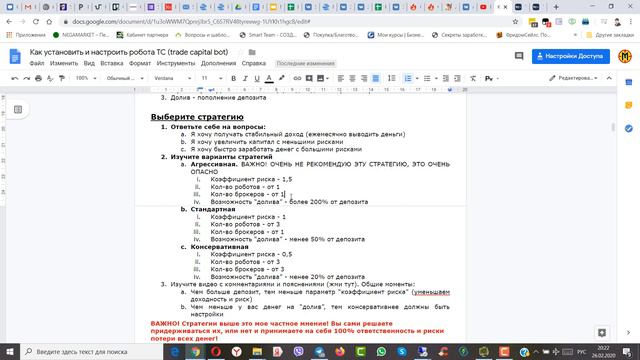Toggle the bulleted list
640x360 pixels.
[427, 78]
